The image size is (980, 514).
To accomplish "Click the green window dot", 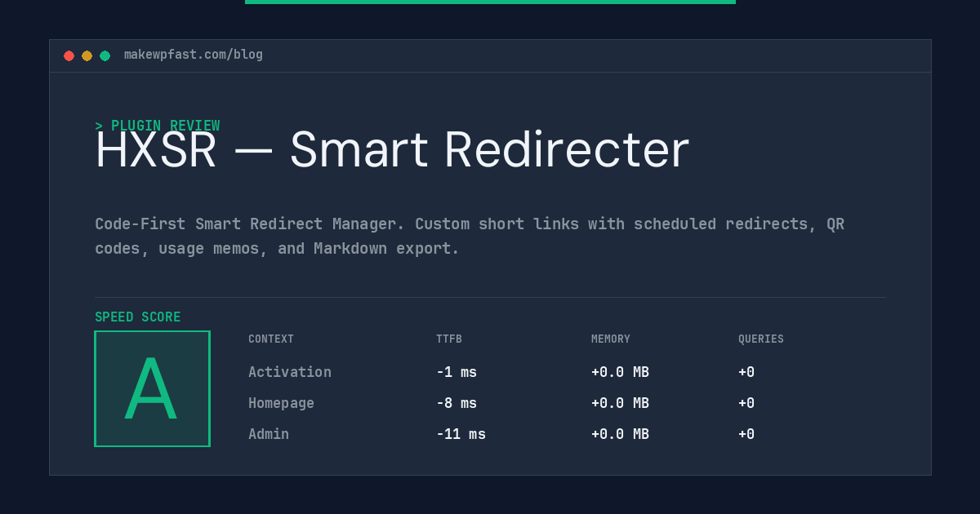I will 105,55.
